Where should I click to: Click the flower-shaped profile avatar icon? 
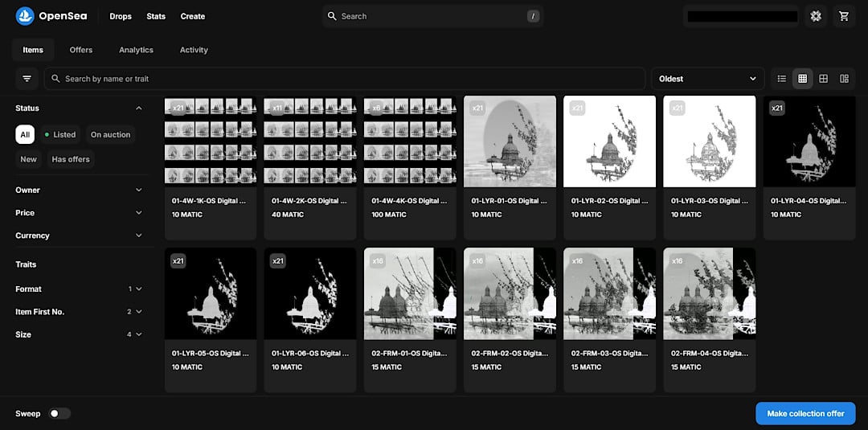(816, 16)
